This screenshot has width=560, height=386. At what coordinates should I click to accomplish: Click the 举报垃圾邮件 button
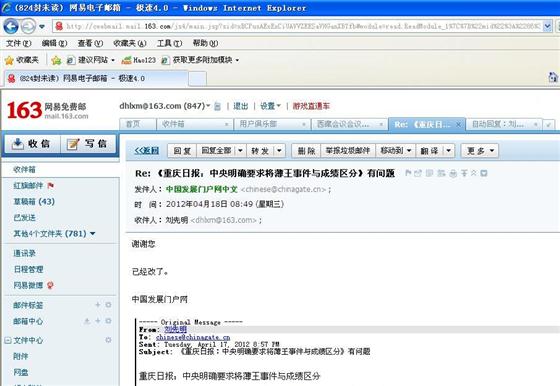[348, 151]
